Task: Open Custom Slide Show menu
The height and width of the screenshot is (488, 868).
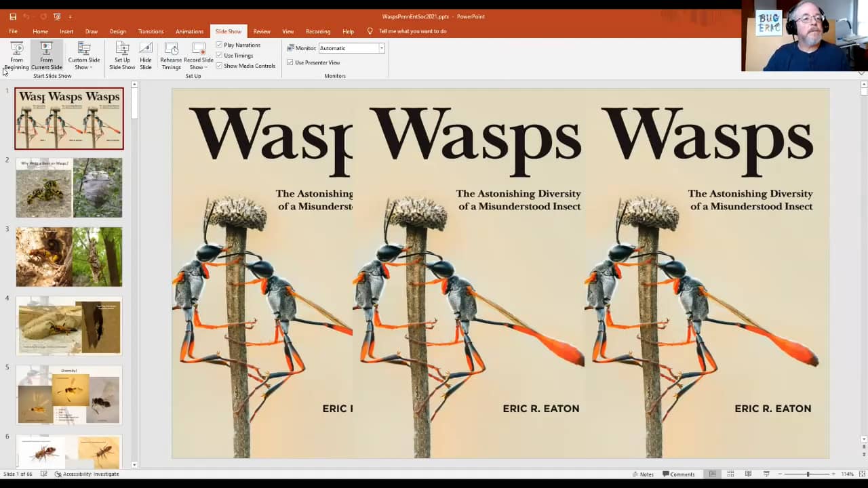Action: pyautogui.click(x=83, y=56)
